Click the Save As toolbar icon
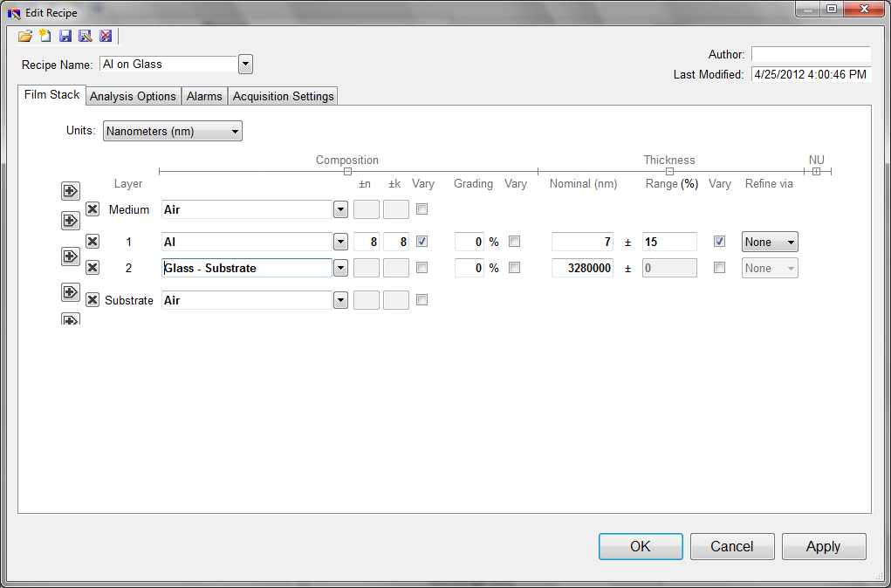 coord(86,37)
